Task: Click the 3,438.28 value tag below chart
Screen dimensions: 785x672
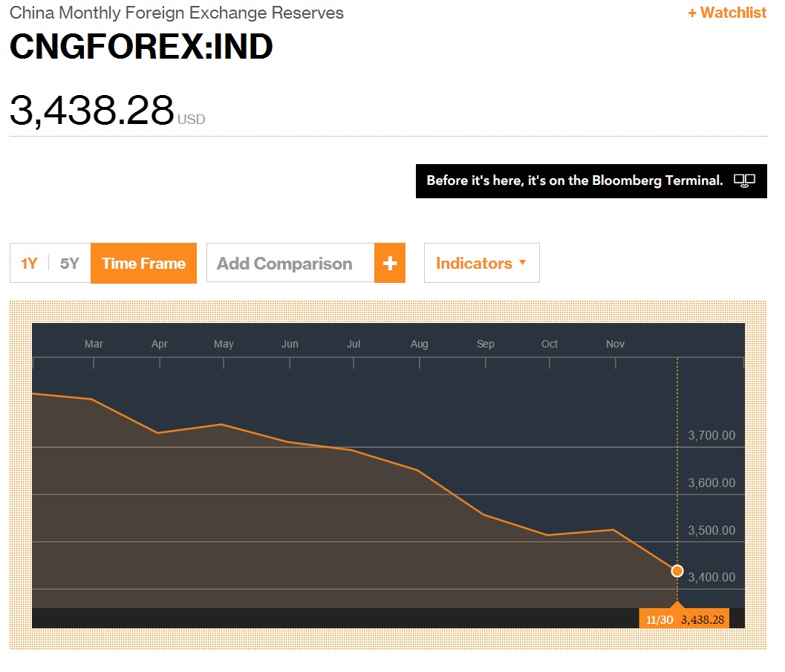Action: (x=702, y=619)
